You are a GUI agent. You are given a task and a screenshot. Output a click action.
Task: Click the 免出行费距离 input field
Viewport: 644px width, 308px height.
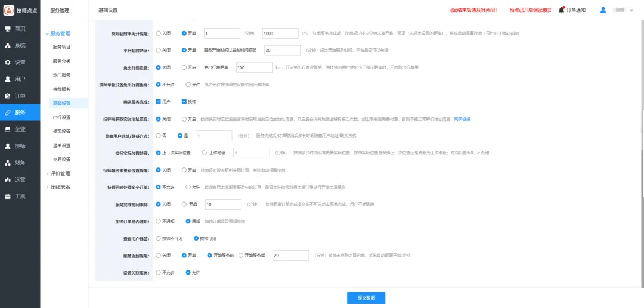[253, 68]
